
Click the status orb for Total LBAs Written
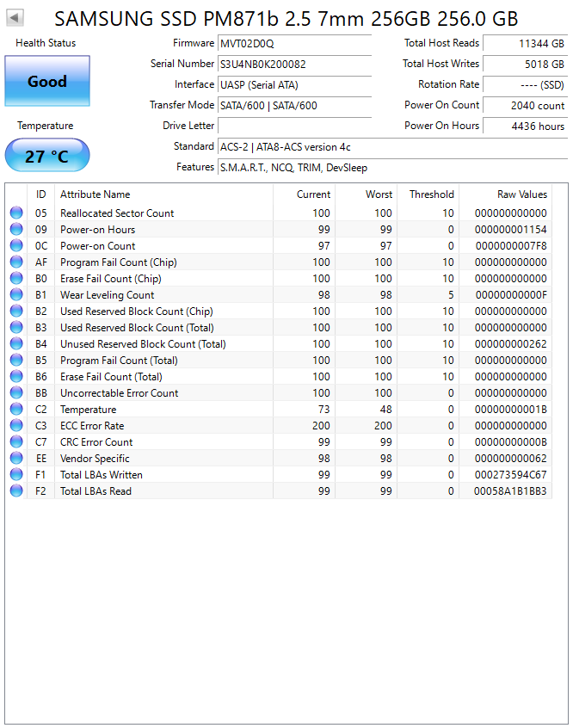coord(16,474)
